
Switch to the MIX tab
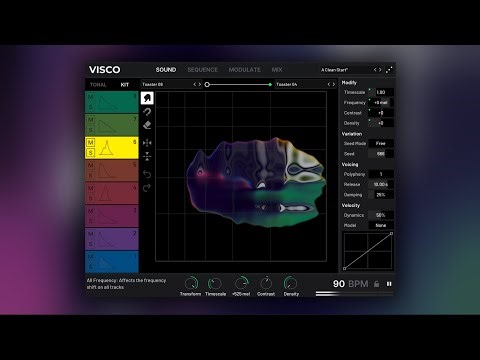click(x=277, y=70)
